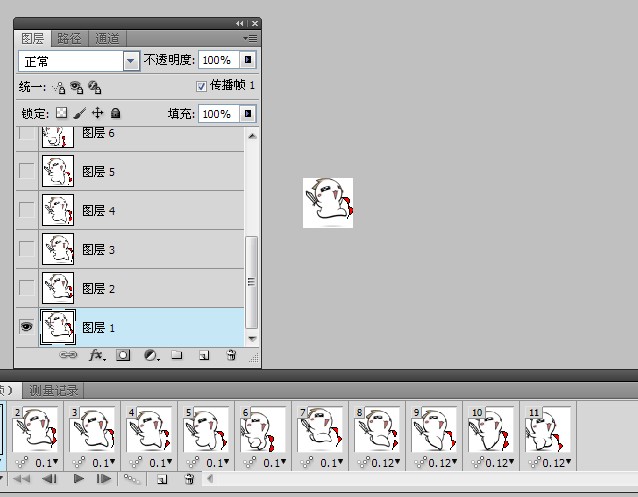The height and width of the screenshot is (497, 638).
Task: Click the 图层 6 layer thumbnail
Action: (x=58, y=137)
